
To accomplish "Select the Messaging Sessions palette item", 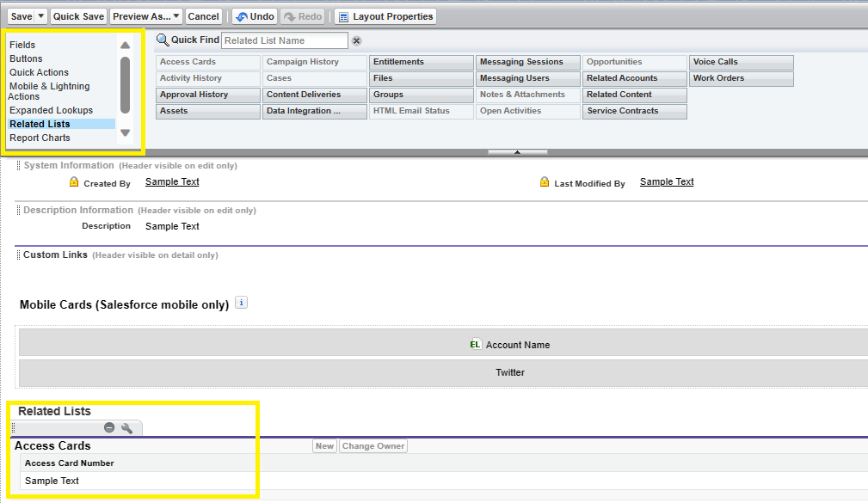I will [528, 62].
